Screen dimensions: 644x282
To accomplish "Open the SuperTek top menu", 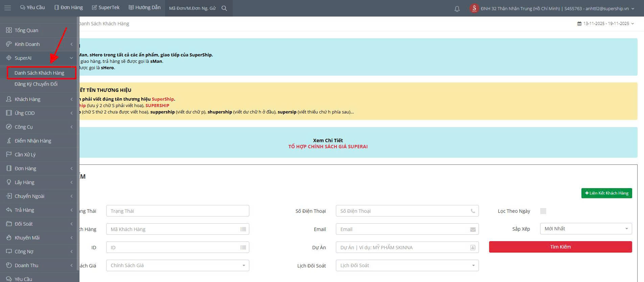I will point(106,7).
